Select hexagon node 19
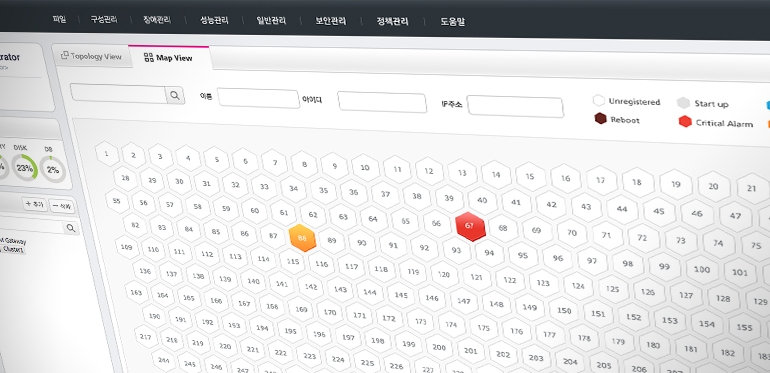The height and width of the screenshot is (373, 770). click(676, 184)
